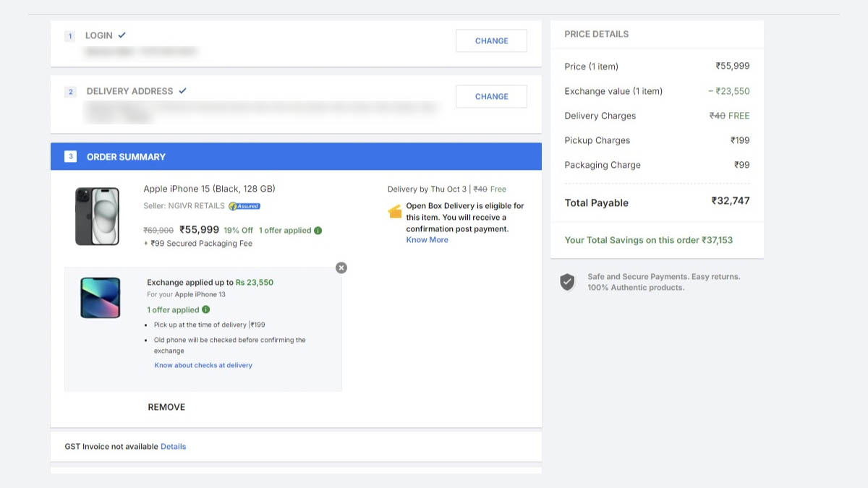Open GST Invoice Details link

point(173,447)
